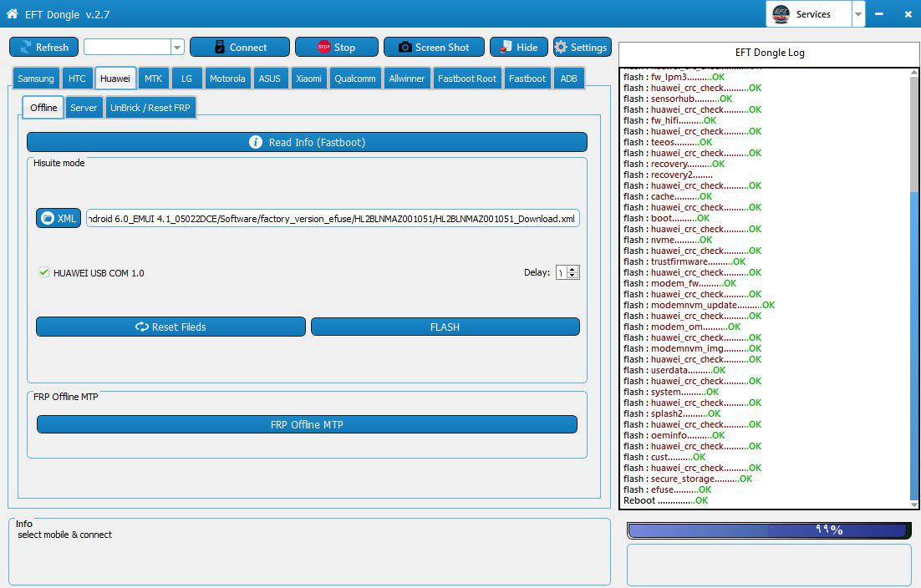Screen dimensions: 921x588
Task: Click the 'flash : modemnvm_update' log line
Action: tap(699, 305)
